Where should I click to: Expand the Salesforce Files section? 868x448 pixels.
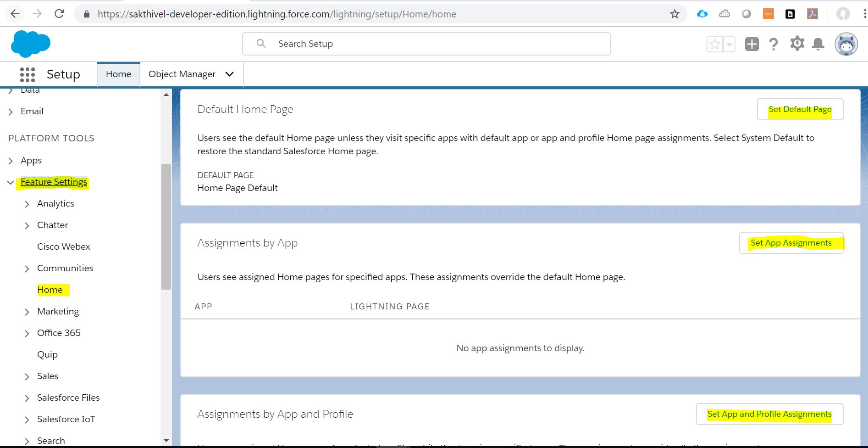coord(27,398)
